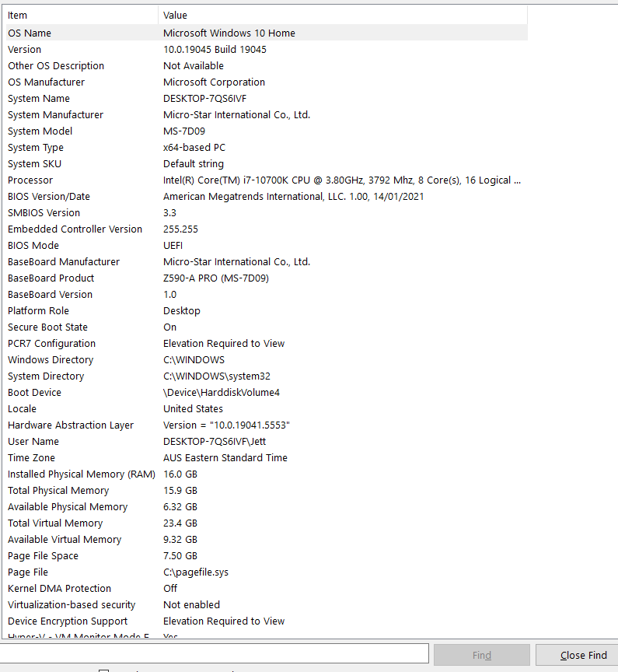Select the System Manufacturer row

tap(267, 114)
